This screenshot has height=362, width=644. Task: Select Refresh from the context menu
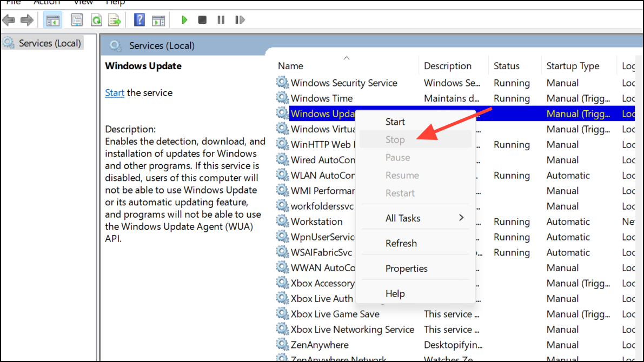pos(401,243)
